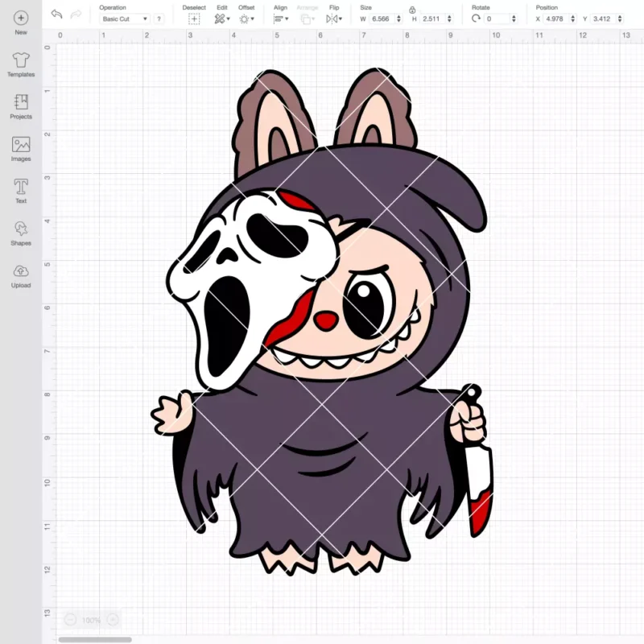Click the horizontal canvas scrollbar
644x644 pixels.
[95, 639]
